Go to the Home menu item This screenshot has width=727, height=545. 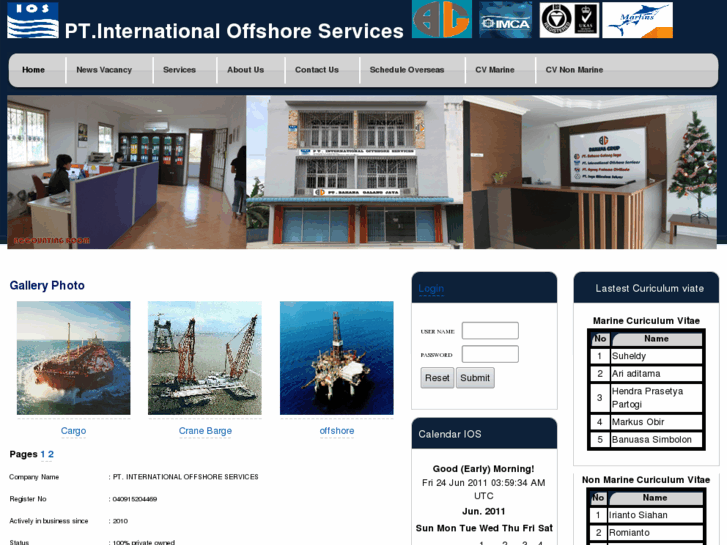[x=33, y=70]
